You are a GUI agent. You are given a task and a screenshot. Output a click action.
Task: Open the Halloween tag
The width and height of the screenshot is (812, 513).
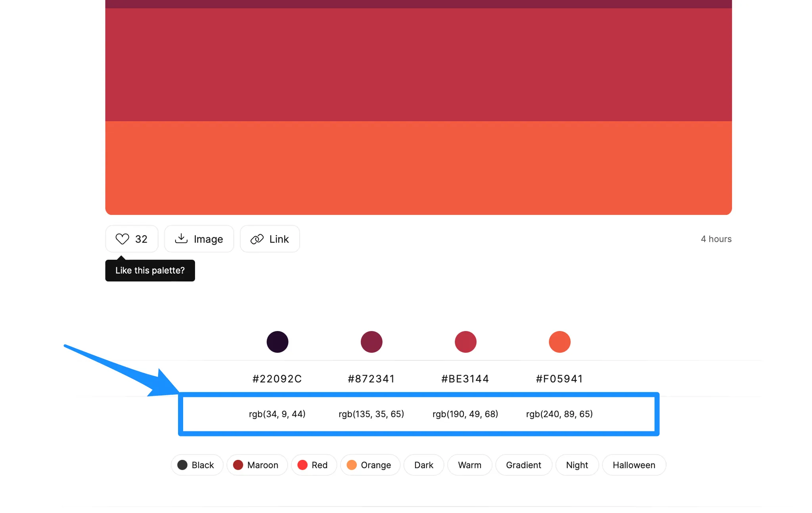(x=634, y=465)
